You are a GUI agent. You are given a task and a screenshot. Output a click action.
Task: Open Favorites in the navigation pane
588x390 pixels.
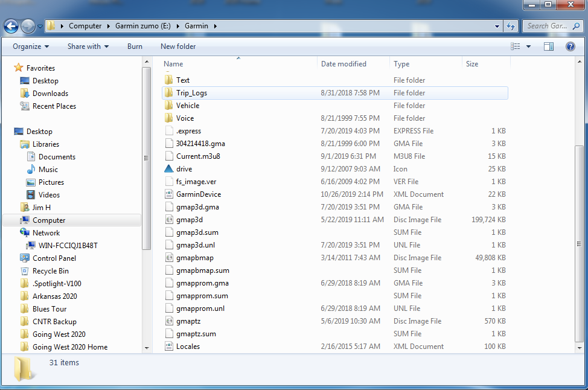tap(40, 68)
